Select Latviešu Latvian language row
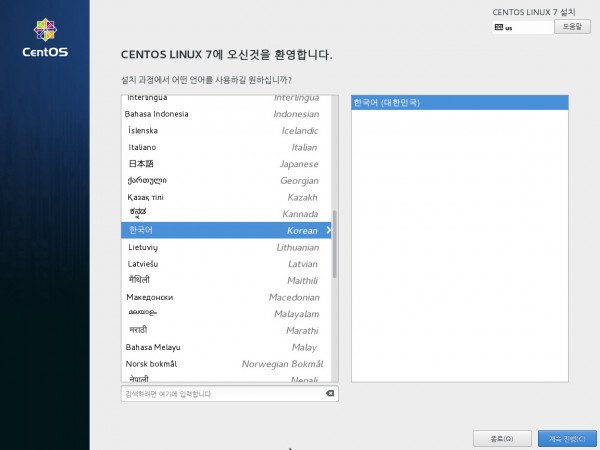Viewport: 600px width, 450px height. click(x=226, y=264)
